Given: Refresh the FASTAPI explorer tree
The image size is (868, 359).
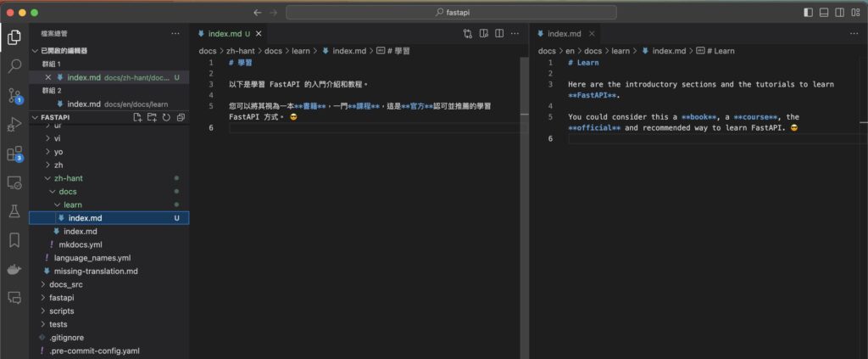Looking at the screenshot, I should 166,117.
